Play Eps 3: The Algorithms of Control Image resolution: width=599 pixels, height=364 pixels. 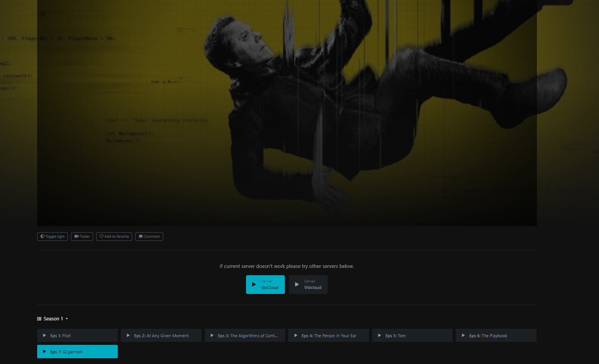[245, 336]
